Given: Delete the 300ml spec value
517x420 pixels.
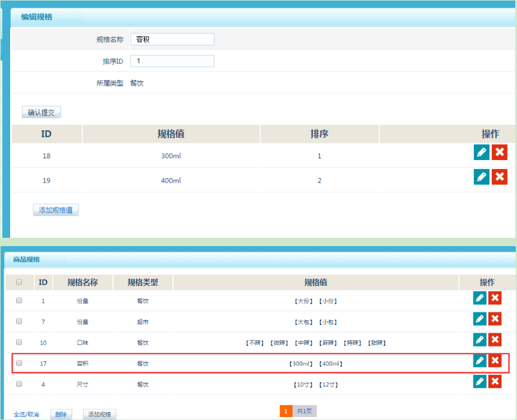Looking at the screenshot, I should click(500, 152).
